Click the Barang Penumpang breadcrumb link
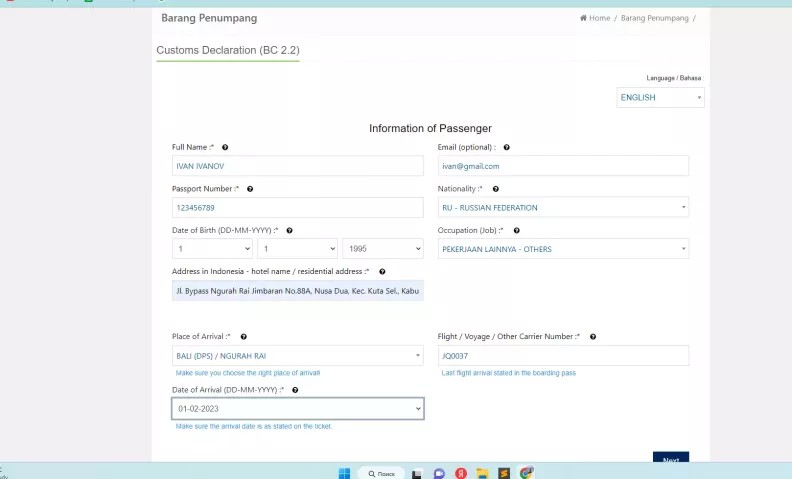The image size is (792, 479). (x=655, y=18)
